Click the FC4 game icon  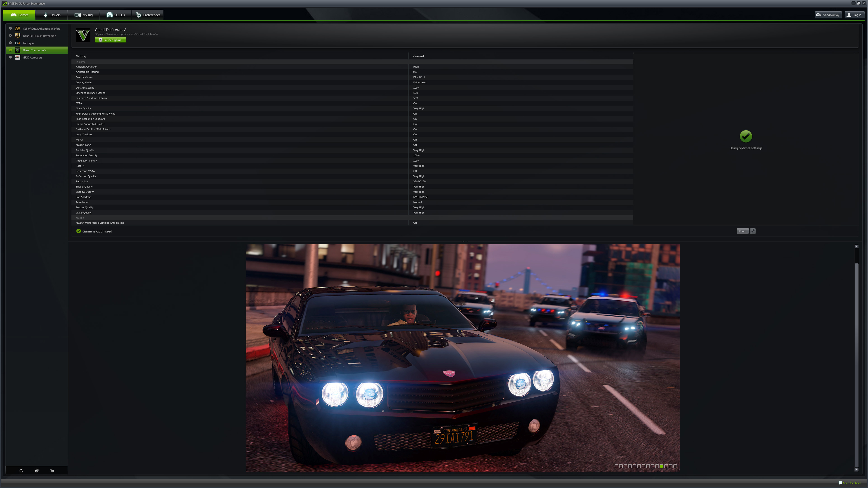point(18,43)
